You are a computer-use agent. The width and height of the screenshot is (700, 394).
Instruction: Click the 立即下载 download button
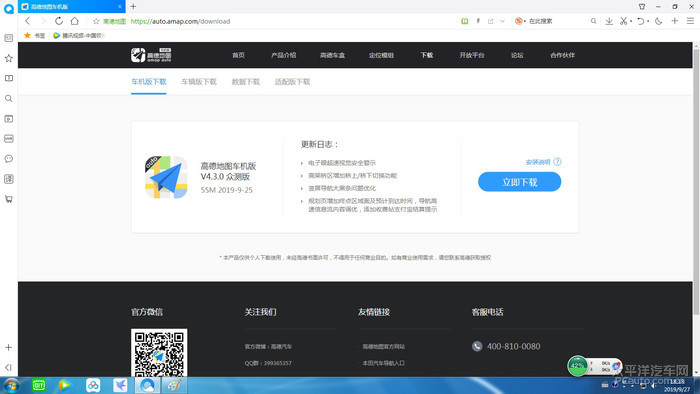(x=520, y=182)
